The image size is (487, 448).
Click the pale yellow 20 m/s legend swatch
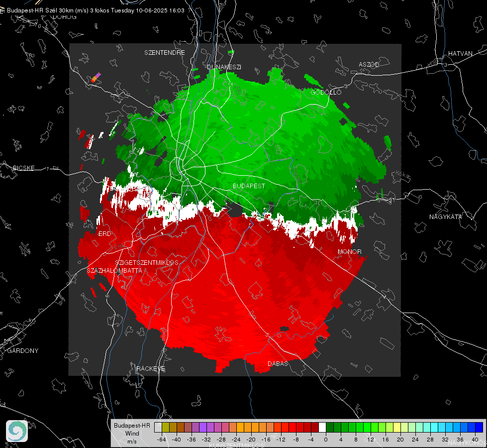(397, 427)
